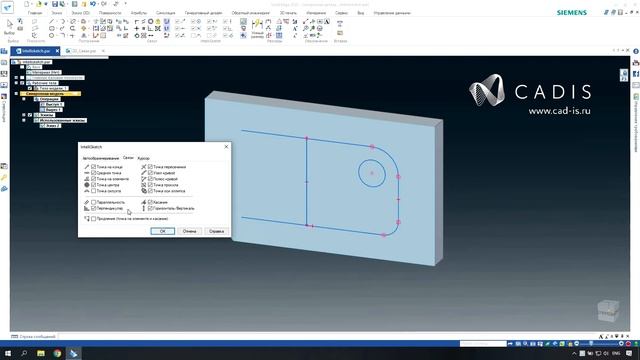640x360 pixels.
Task: Open Windows taskbar search
Action: 24,353
